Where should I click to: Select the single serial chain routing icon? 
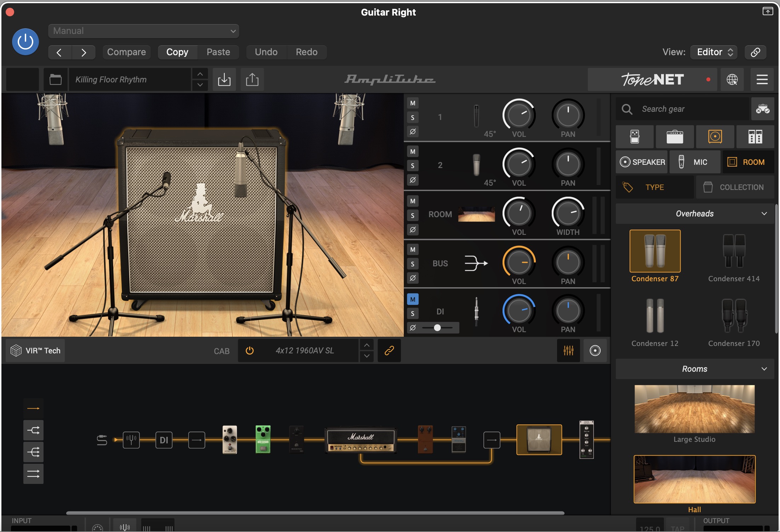click(34, 409)
